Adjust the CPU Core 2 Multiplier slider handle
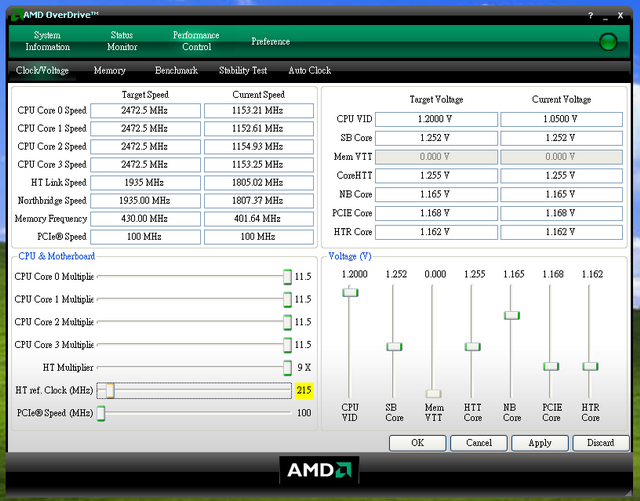The image size is (640, 501). coord(287,322)
